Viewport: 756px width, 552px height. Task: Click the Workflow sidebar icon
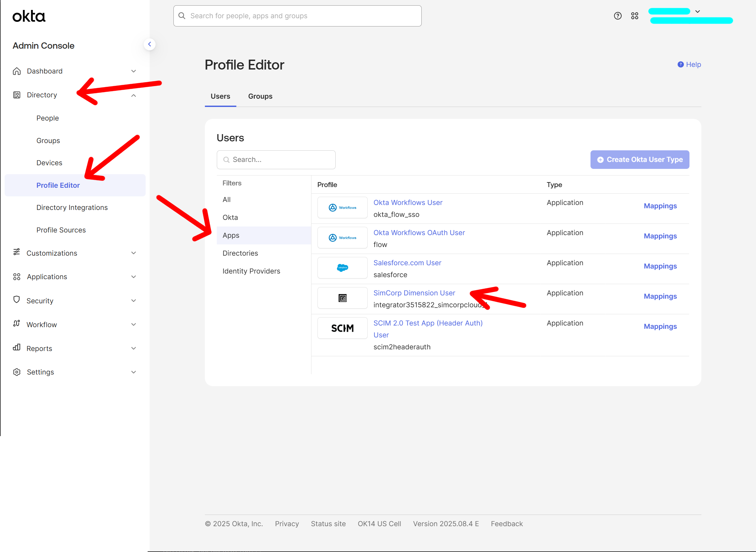17,324
